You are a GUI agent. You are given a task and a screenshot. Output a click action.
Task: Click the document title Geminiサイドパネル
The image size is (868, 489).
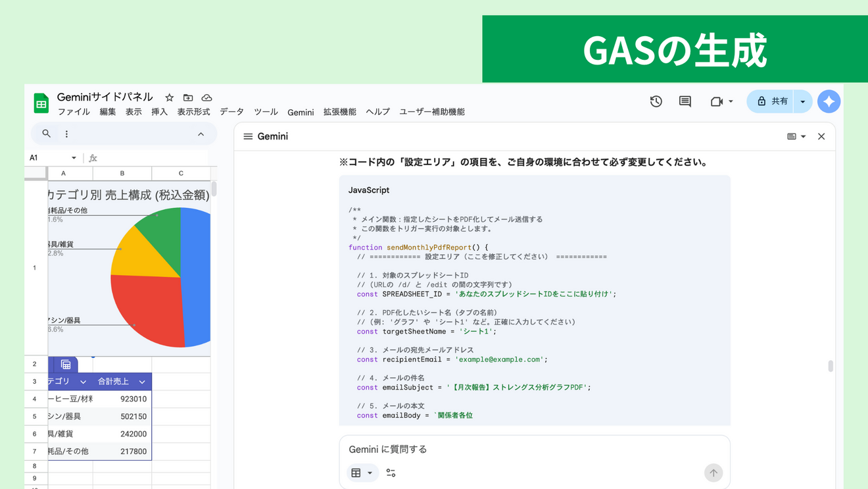coord(105,97)
